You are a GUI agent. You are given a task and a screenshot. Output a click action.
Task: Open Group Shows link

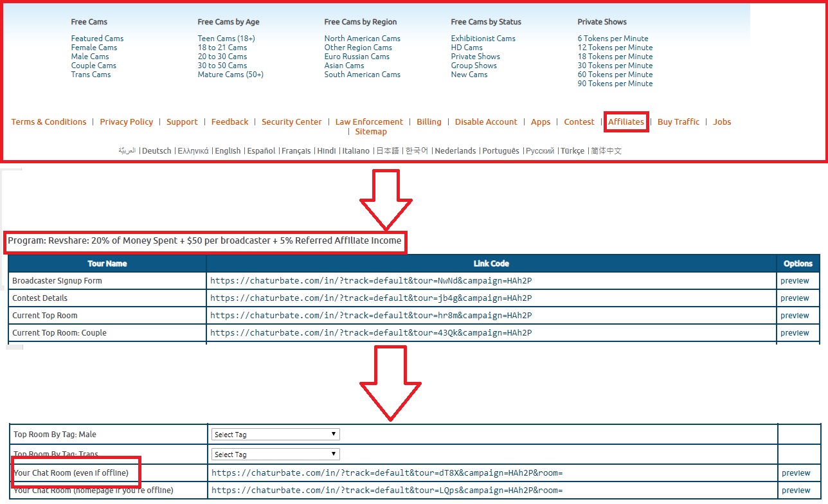coord(474,66)
